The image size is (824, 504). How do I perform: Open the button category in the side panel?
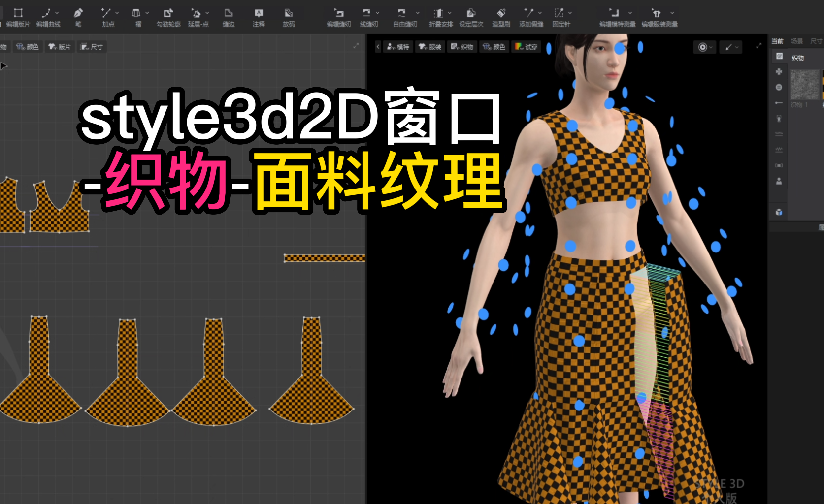click(x=779, y=87)
